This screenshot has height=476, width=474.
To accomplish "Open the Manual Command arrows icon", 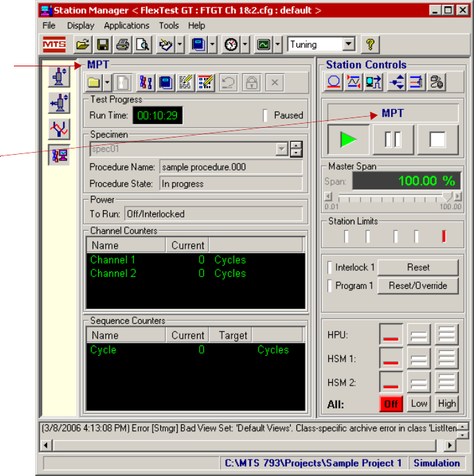I will (397, 82).
